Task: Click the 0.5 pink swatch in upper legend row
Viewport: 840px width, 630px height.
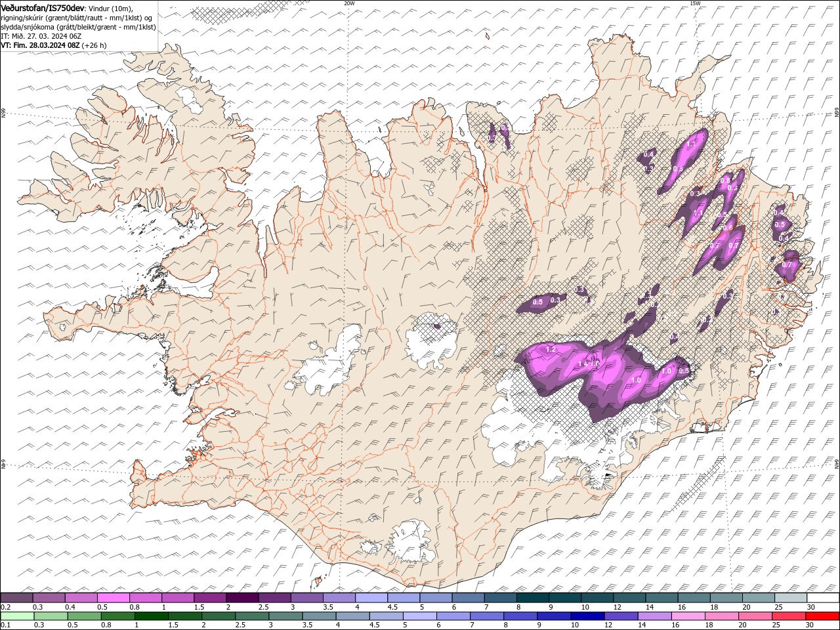Action: coord(113,598)
